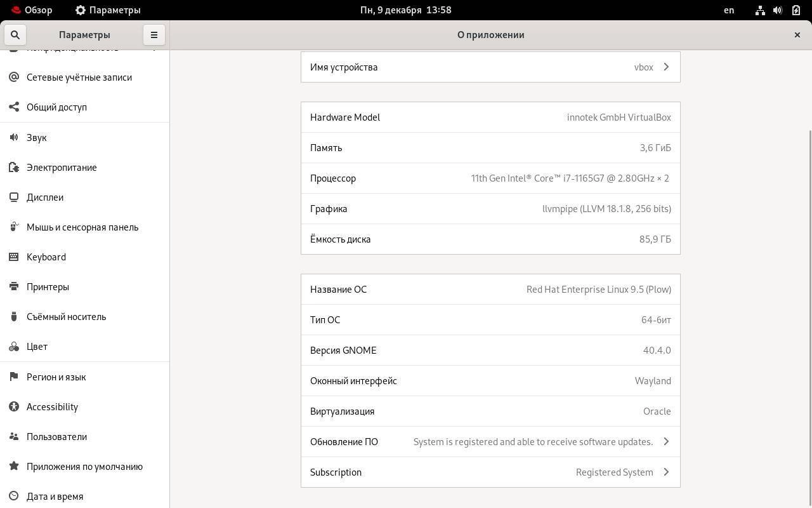Click the star icon for Приложения по умолчанию
The image size is (812, 508).
[14, 466]
